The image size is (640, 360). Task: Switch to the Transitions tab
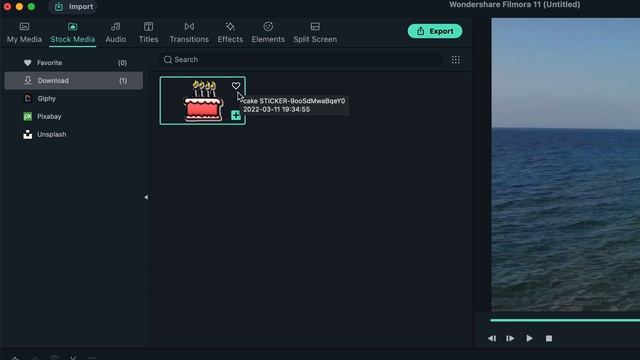(x=189, y=33)
